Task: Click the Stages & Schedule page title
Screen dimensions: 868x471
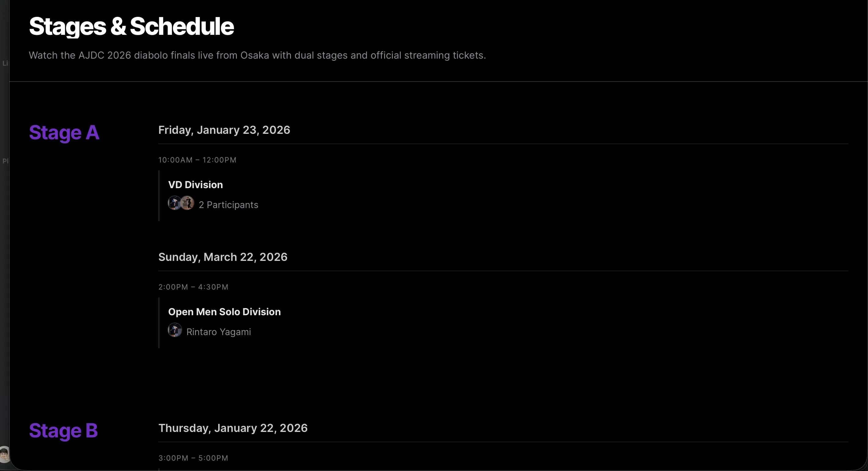Action: click(131, 27)
